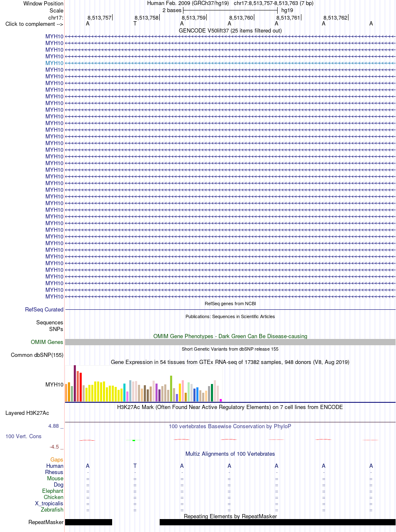Click the Window Position label
Image resolution: width=396 pixels, height=532 pixels.
(x=43, y=3)
